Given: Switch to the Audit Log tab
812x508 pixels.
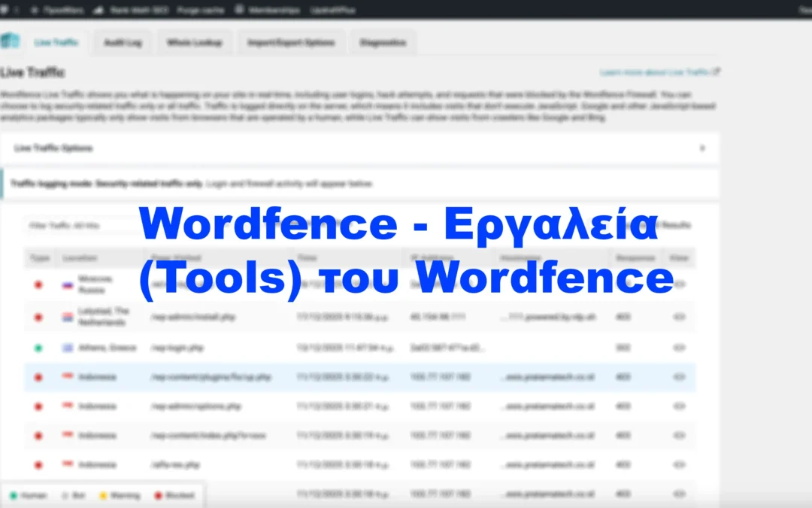Looking at the screenshot, I should (x=123, y=42).
